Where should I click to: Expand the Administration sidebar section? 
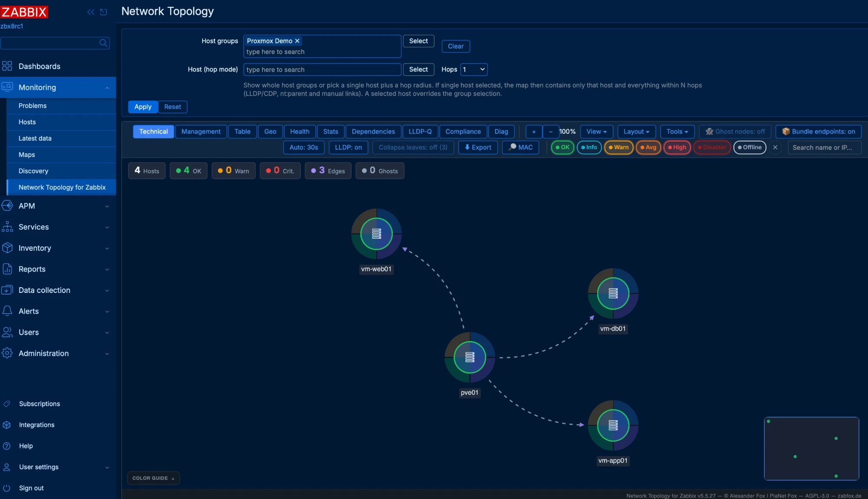58,354
